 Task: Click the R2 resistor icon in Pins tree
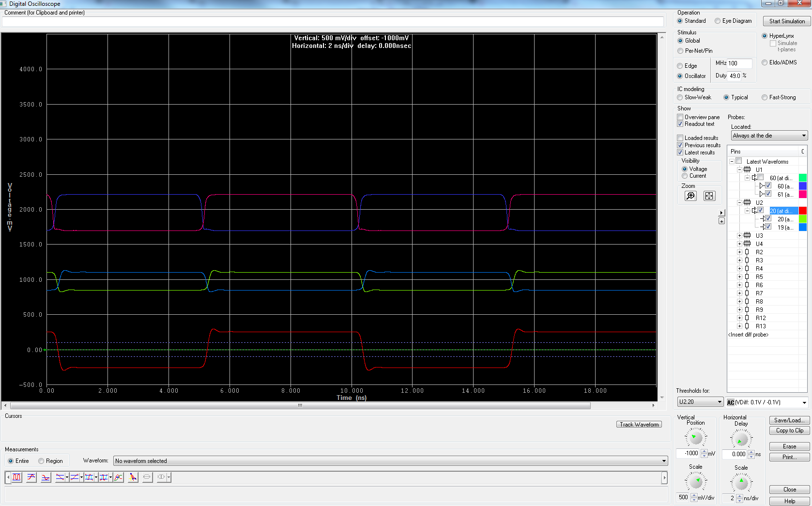click(x=747, y=252)
